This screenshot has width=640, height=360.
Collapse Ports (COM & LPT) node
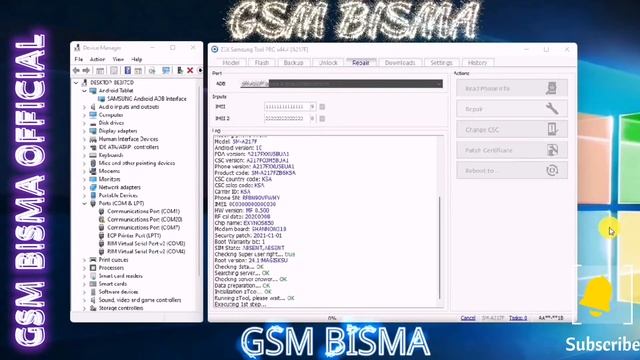point(84,203)
